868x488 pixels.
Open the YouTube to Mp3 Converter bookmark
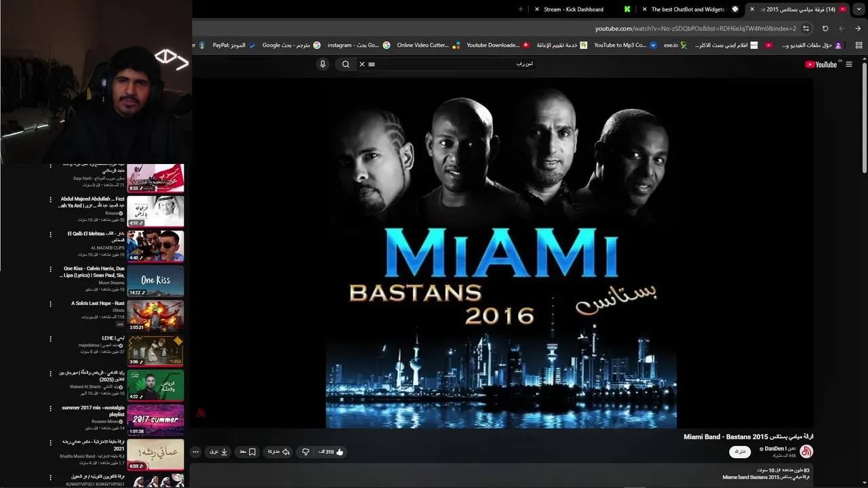pos(625,45)
